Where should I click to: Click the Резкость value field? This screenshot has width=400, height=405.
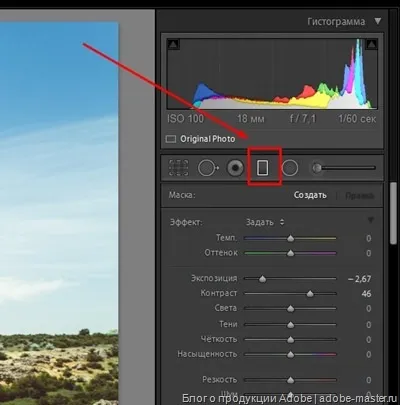[368, 380]
